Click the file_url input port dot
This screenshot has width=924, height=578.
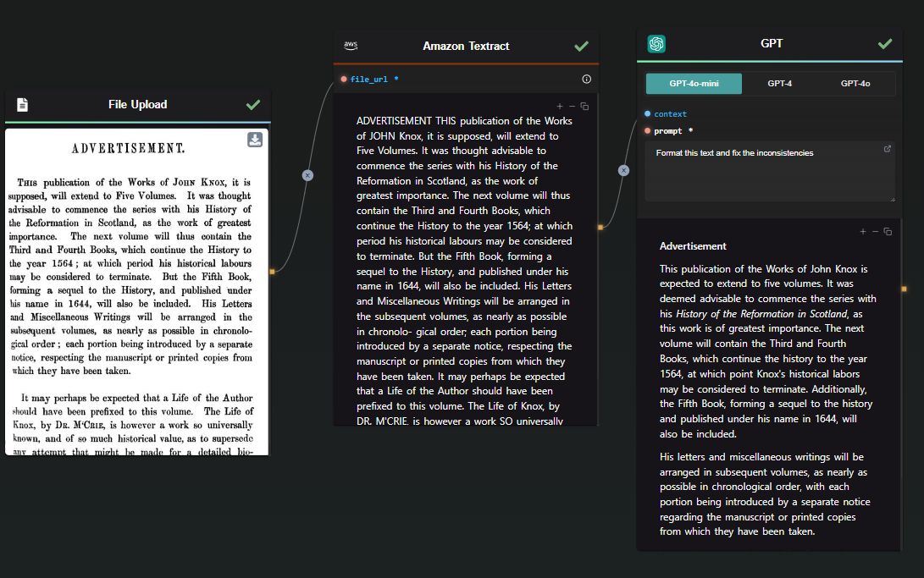(344, 79)
